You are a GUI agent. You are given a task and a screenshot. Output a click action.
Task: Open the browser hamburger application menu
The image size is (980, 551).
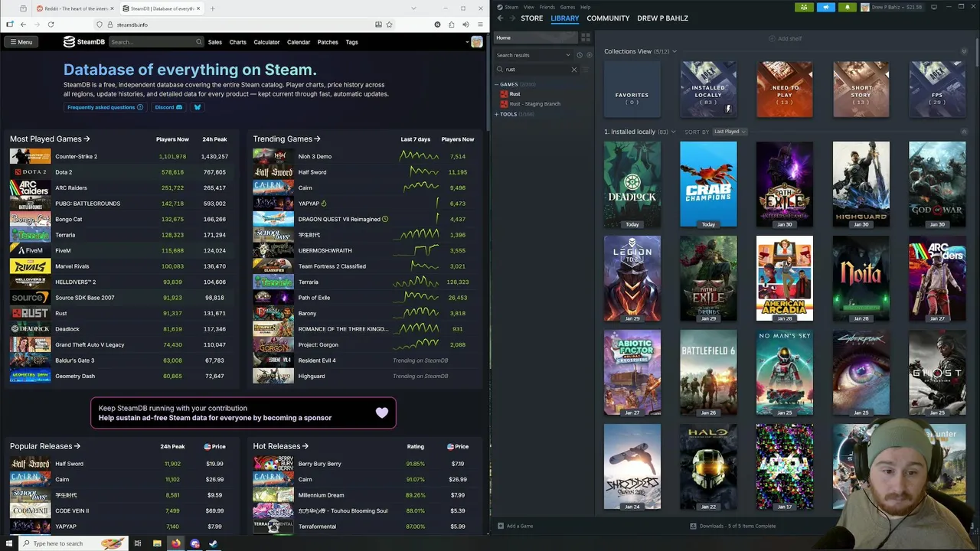[479, 24]
